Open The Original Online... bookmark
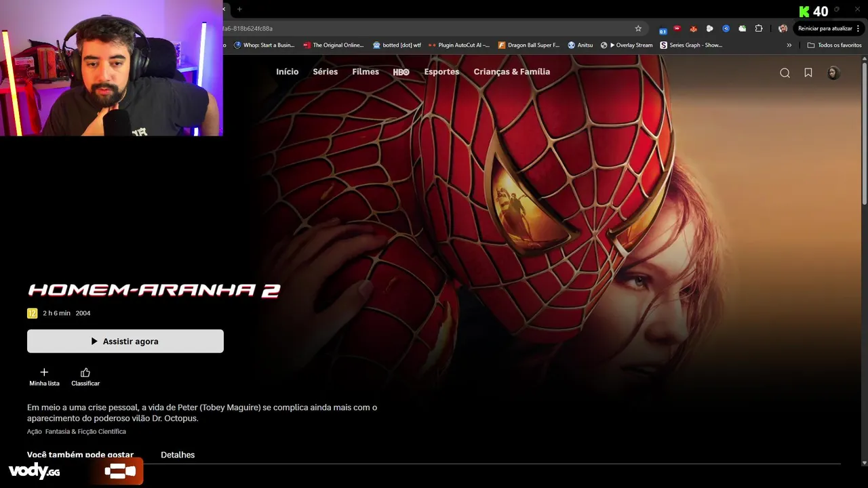Screen dimensions: 868x488 point(334,45)
